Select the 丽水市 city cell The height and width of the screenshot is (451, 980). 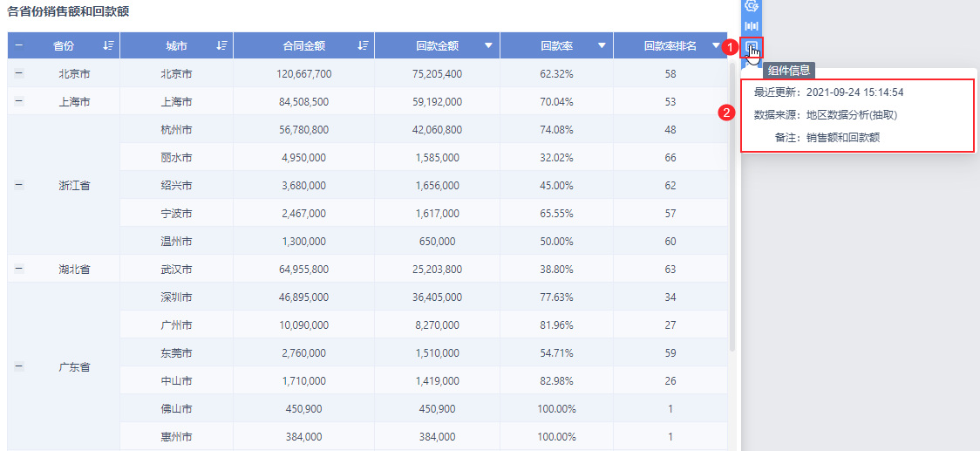[176, 158]
